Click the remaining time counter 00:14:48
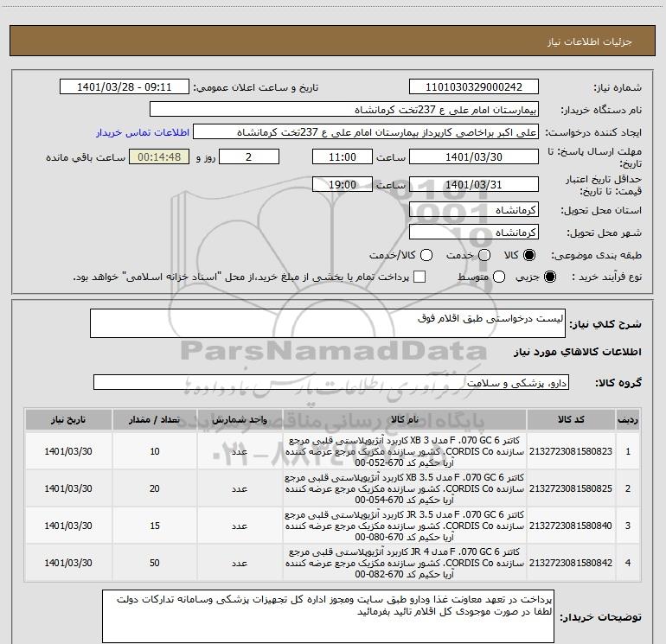 point(159,156)
